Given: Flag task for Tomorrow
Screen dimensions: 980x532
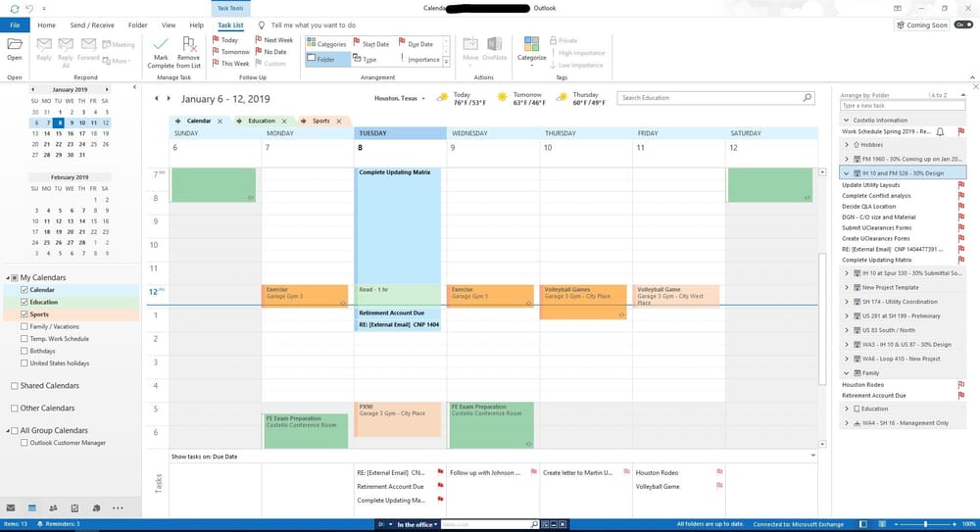Looking at the screenshot, I should point(230,52).
